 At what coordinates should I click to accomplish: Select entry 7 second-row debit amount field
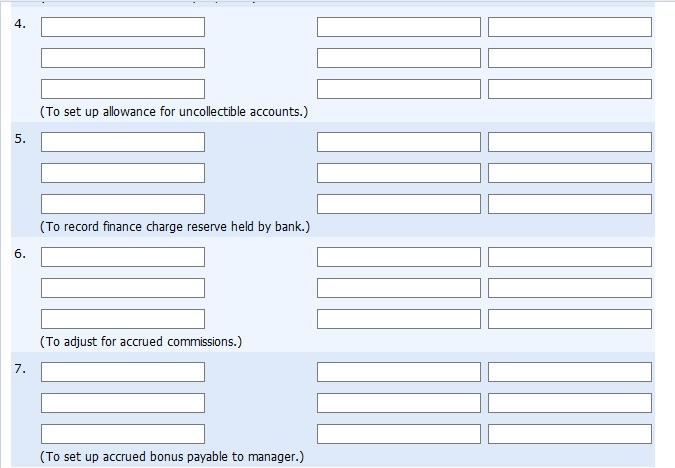tap(399, 403)
